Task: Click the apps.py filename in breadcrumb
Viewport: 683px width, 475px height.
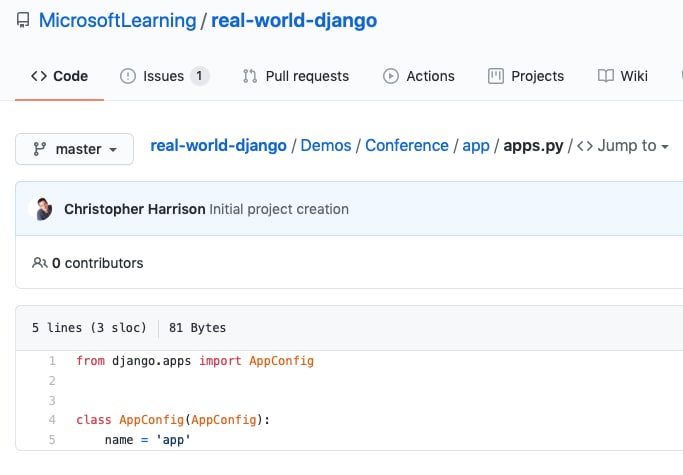Action: click(x=533, y=146)
